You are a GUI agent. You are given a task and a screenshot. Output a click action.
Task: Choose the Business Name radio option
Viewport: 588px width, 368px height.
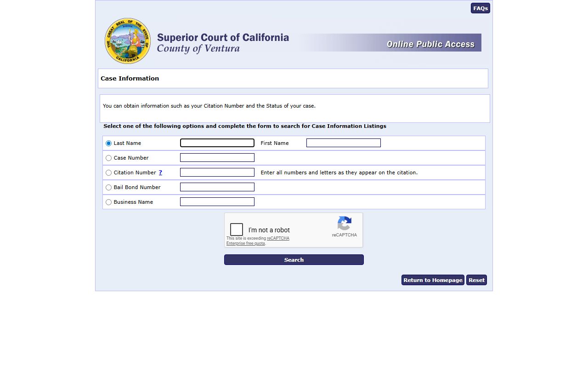coord(109,202)
